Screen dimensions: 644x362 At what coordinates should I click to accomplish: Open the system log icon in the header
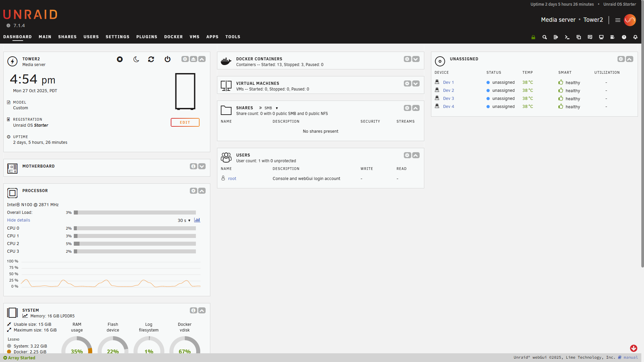point(612,37)
